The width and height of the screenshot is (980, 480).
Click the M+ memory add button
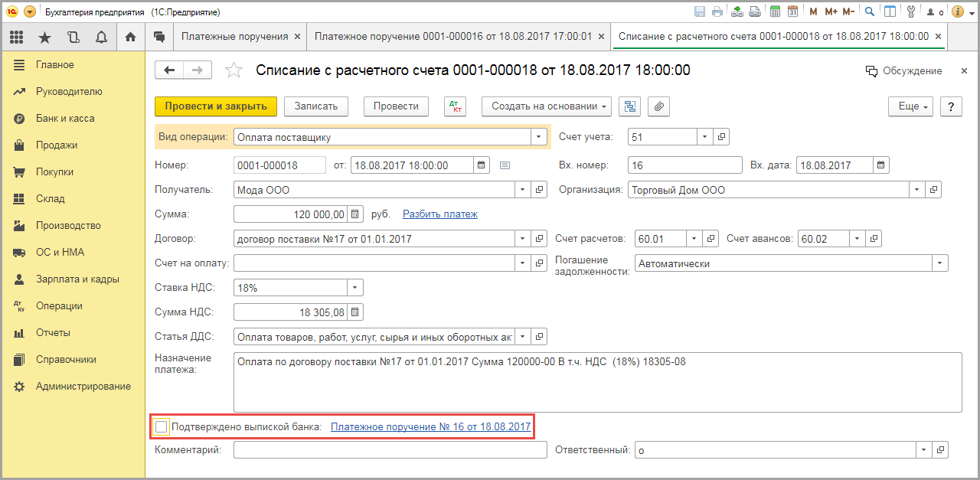click(x=831, y=11)
